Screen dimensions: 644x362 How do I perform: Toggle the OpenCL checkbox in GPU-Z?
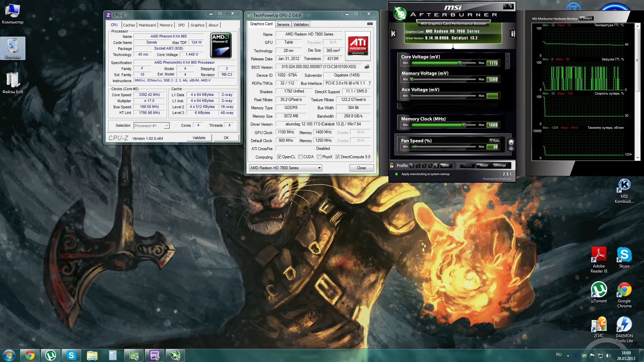click(x=279, y=157)
